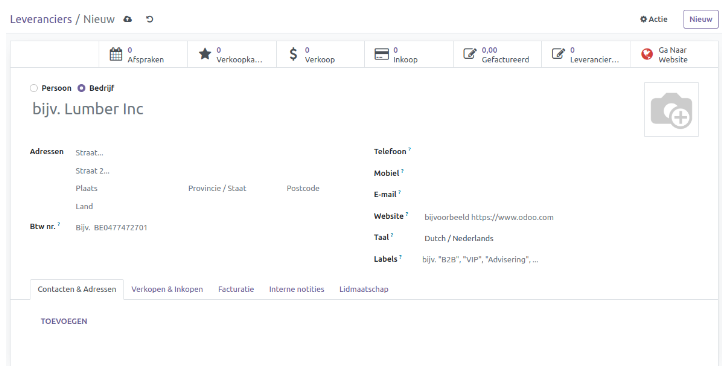Open the Verkoopkansen star stat button
The width and height of the screenshot is (722, 379).
[232, 54]
